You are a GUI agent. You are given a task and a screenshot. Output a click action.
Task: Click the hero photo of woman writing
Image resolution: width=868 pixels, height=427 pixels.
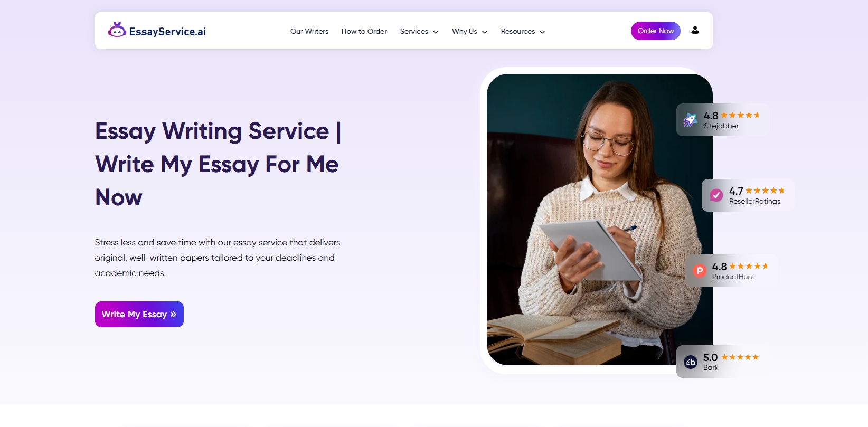[x=600, y=220]
